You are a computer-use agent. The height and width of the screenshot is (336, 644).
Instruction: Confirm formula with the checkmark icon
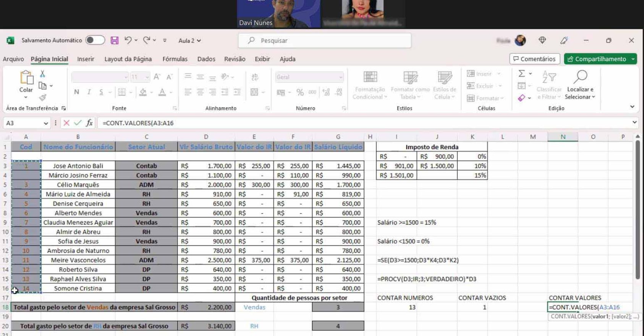(x=78, y=123)
